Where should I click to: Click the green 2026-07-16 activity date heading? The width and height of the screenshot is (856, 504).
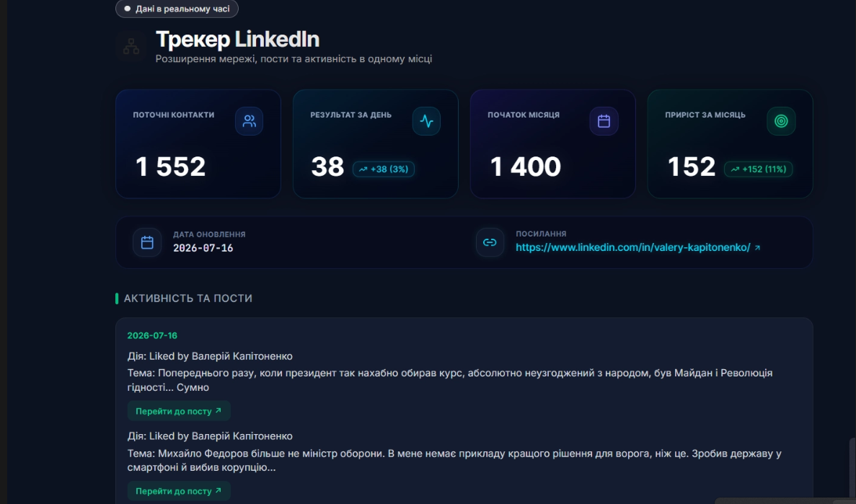152,335
